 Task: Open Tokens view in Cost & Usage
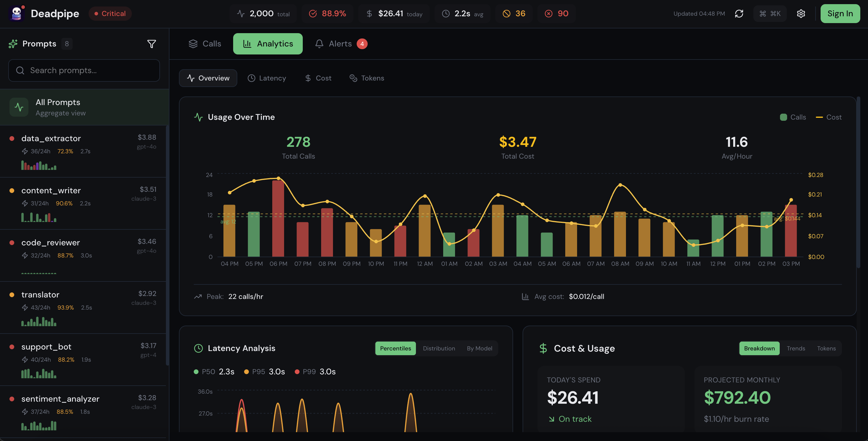pos(826,348)
